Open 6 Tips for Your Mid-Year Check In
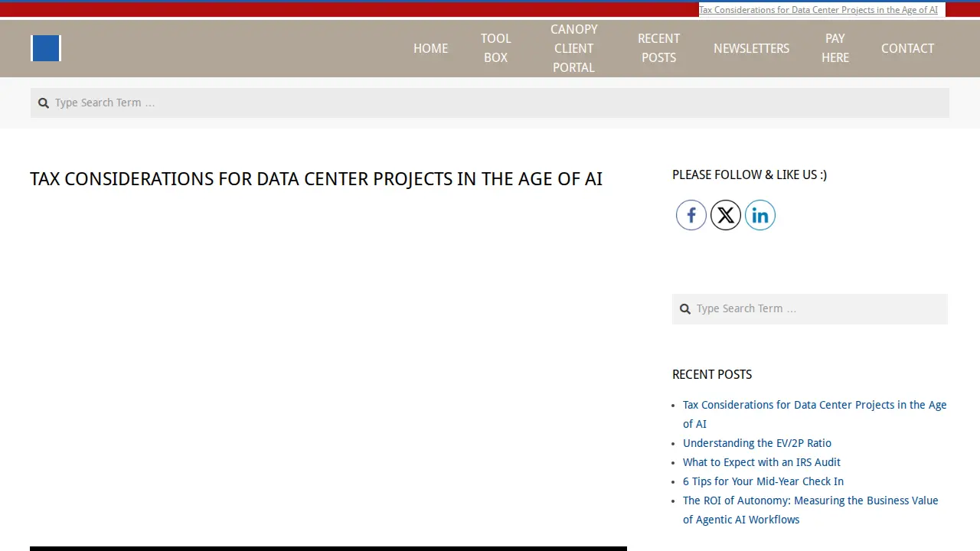Screen dimensions: 980x551 point(763,481)
